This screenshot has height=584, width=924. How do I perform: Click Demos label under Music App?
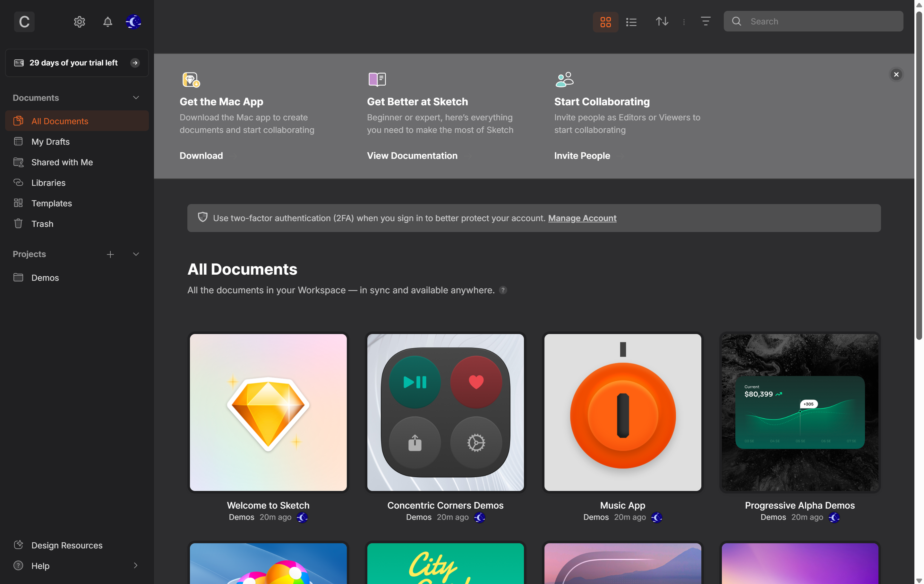click(595, 517)
